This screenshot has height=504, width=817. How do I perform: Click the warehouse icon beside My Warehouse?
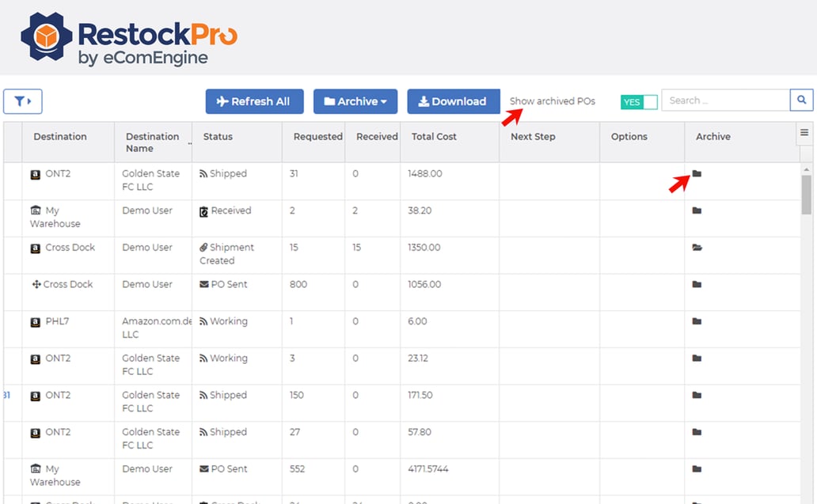click(35, 210)
